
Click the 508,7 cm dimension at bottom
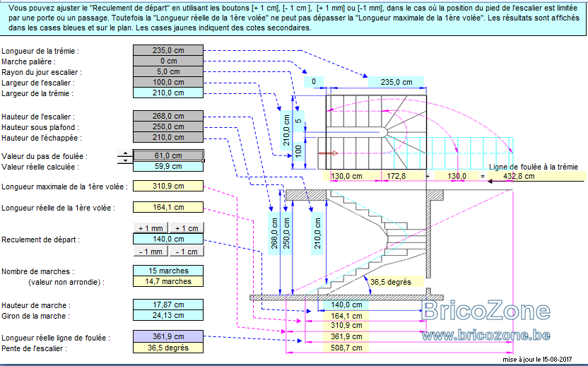point(346,348)
